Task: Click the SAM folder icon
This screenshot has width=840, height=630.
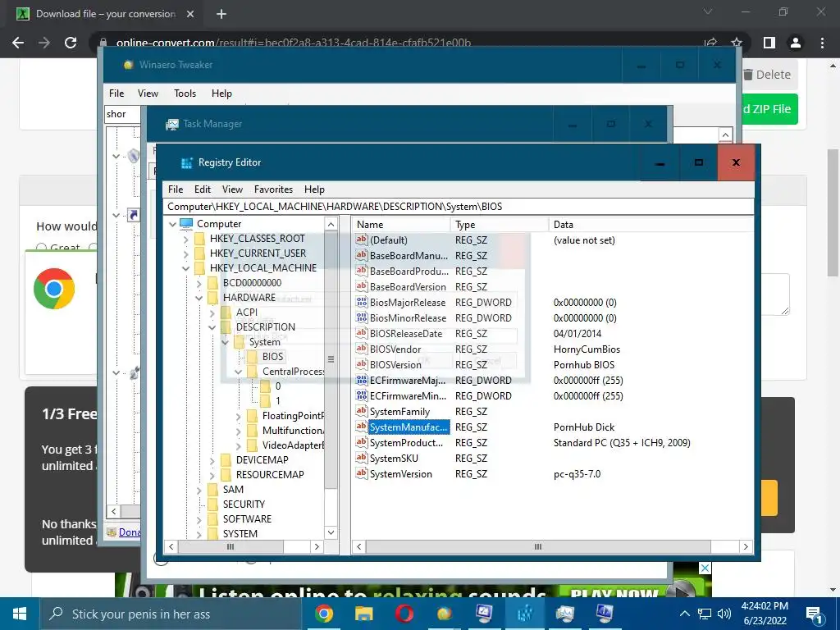Action: (212, 490)
